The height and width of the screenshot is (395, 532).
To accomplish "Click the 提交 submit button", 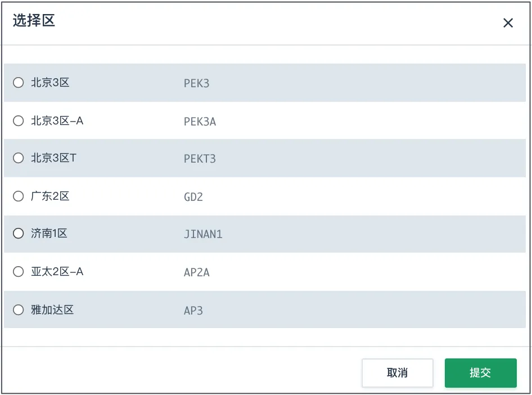I will [x=481, y=372].
